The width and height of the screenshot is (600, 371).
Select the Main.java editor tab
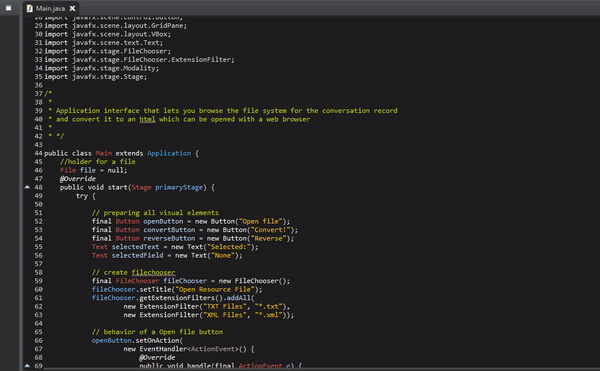[x=50, y=8]
